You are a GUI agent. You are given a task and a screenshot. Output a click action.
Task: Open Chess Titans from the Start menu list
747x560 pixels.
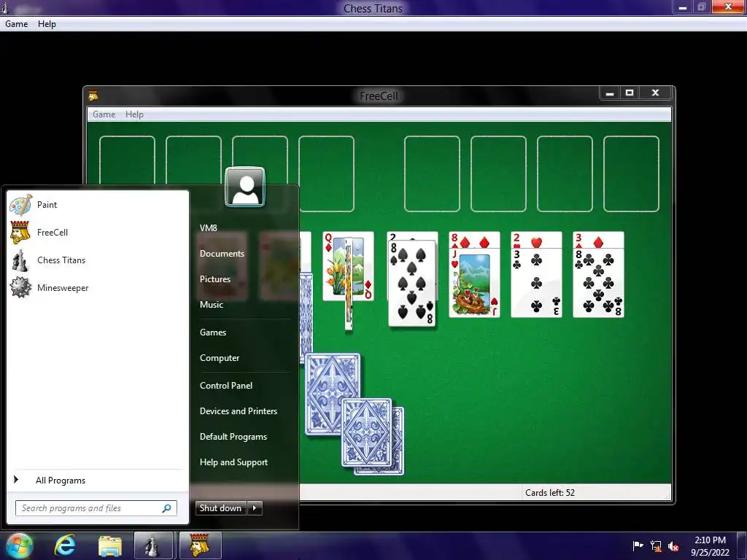coord(98,260)
